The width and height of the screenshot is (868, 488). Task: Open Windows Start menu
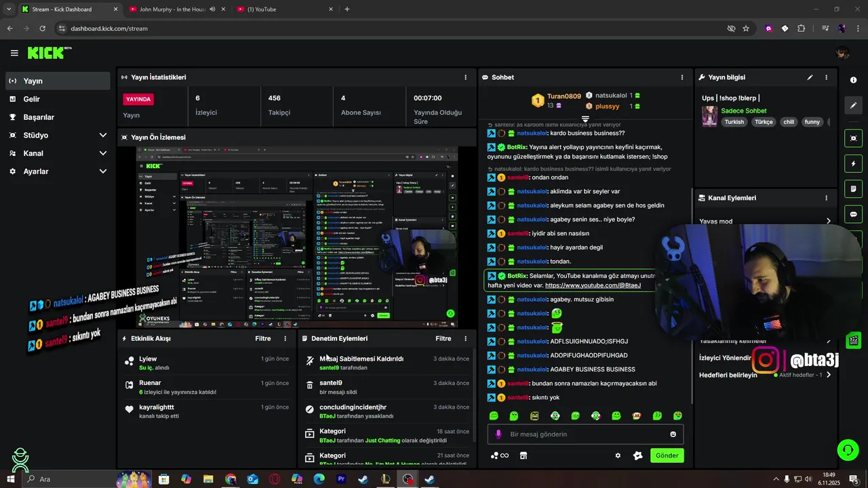pos(11,479)
